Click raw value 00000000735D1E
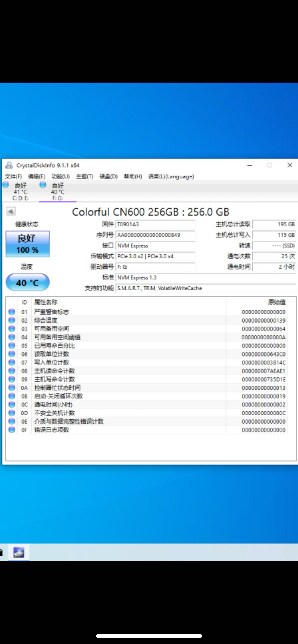This screenshot has height=644, width=298. pos(264,379)
